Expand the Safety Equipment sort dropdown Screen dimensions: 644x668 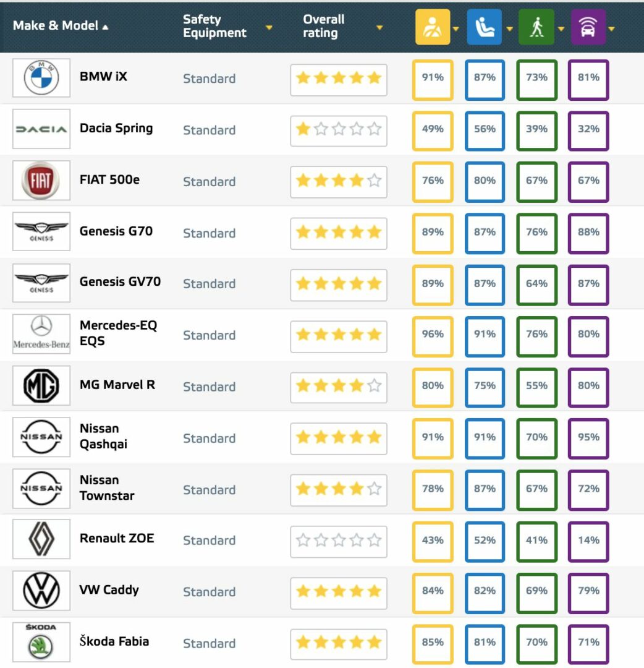[269, 28]
